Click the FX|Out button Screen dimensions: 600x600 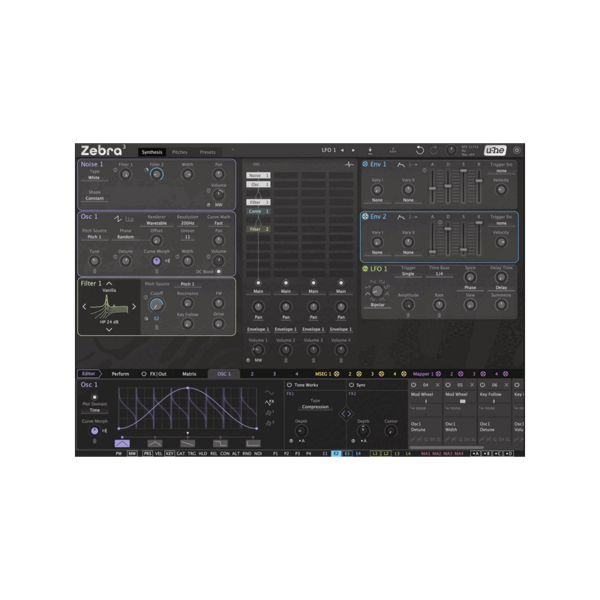(x=154, y=374)
